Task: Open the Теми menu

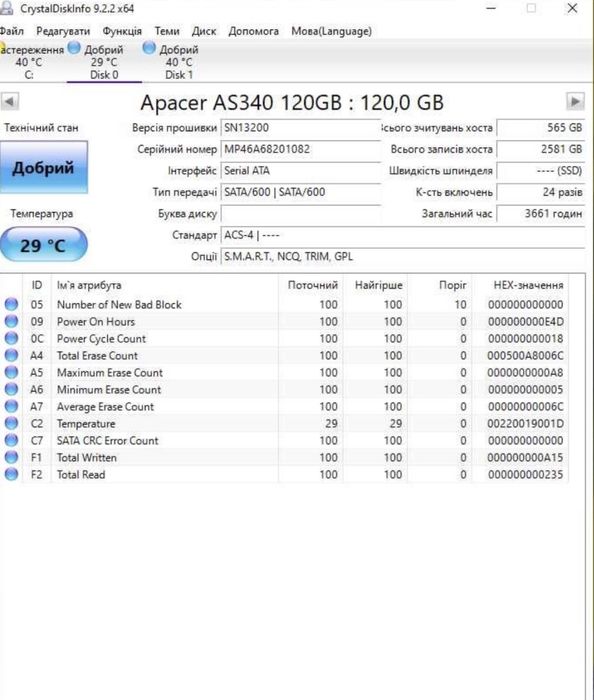Action: (x=167, y=31)
